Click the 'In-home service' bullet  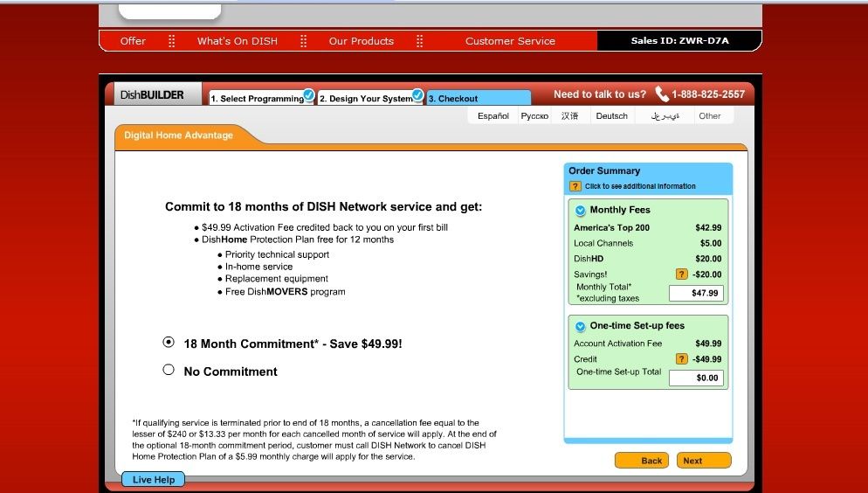click(255, 267)
